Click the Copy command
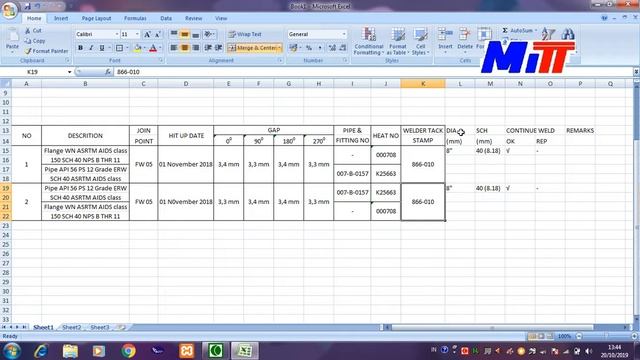The image size is (640, 360). click(x=35, y=41)
